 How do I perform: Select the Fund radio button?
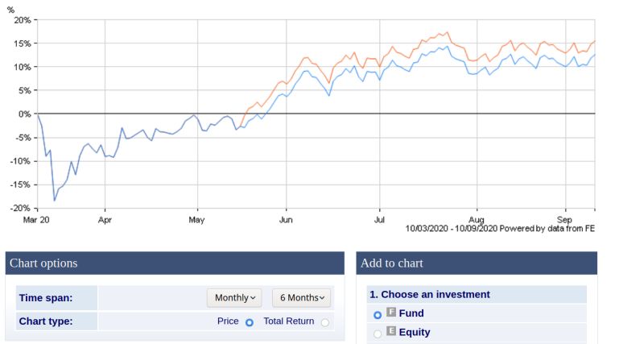(378, 315)
